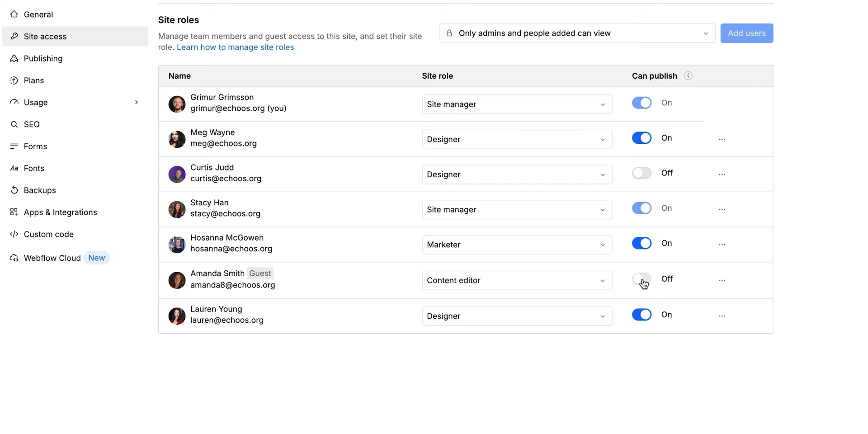Open more options for Amanda Smith
868x434 pixels.
click(x=722, y=280)
